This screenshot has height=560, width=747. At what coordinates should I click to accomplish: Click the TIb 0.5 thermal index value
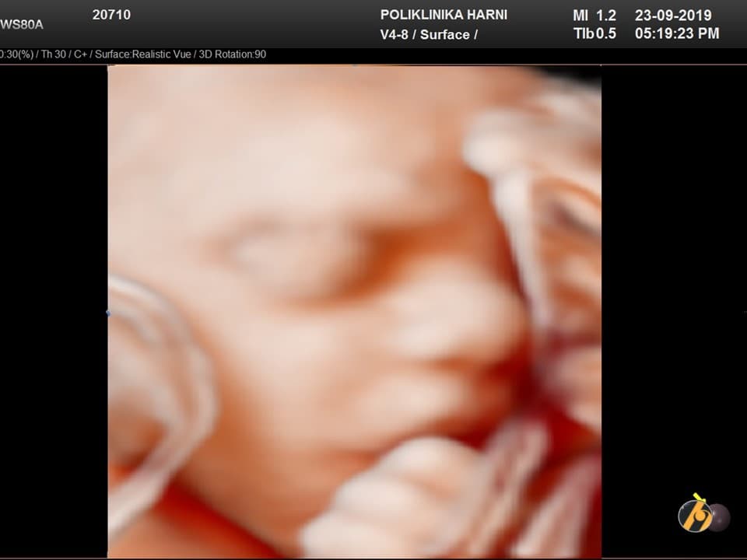tap(594, 33)
